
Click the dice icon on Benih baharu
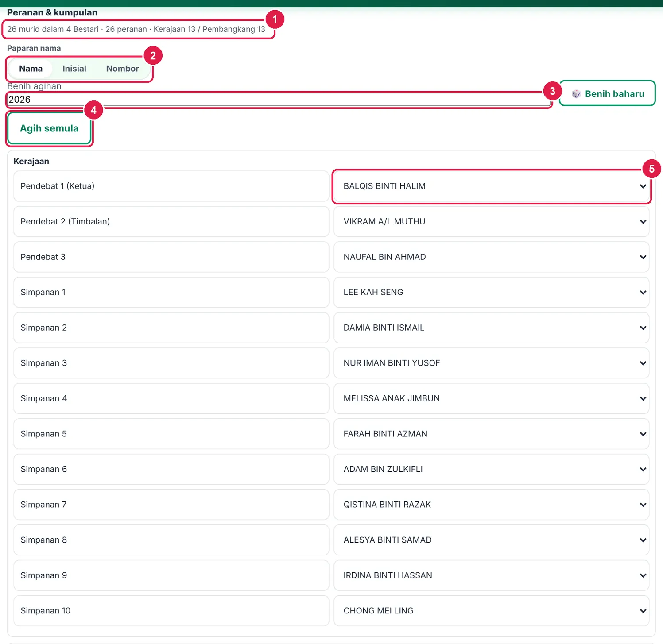click(x=576, y=94)
